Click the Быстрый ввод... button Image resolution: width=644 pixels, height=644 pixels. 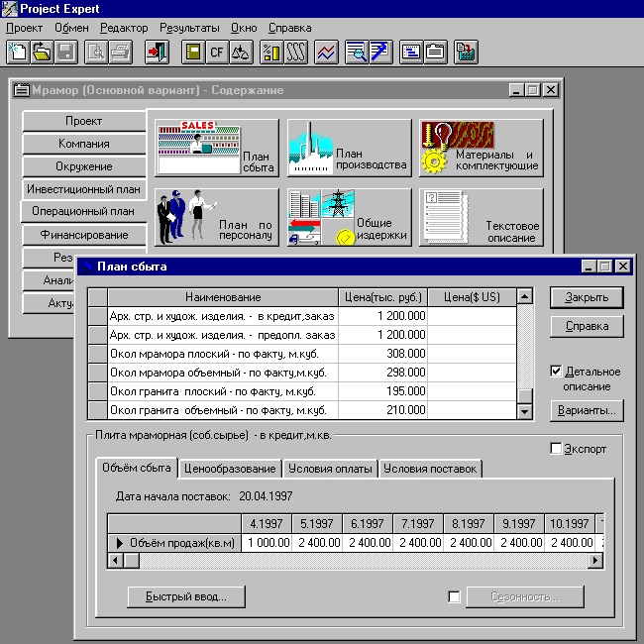click(186, 596)
